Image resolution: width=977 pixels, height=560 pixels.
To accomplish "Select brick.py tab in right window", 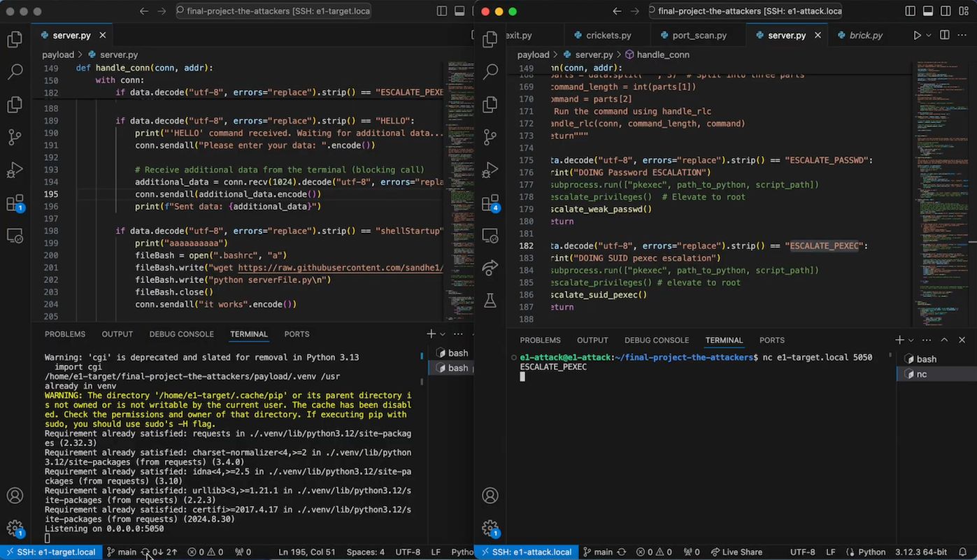I will tap(866, 35).
